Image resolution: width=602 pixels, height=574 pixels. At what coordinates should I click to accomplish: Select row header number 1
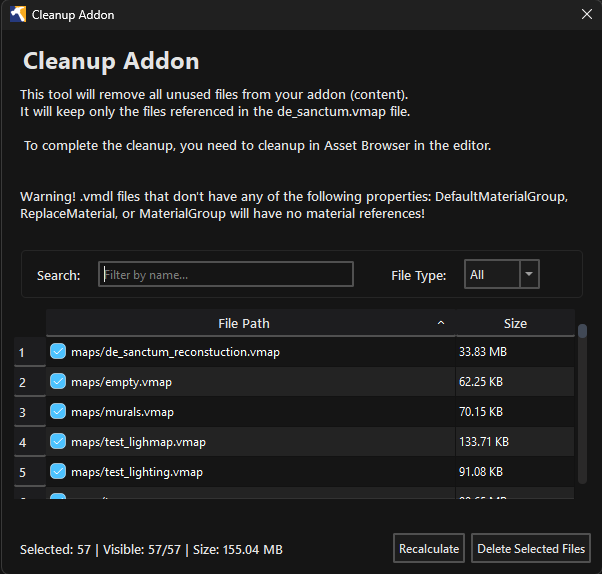30,352
